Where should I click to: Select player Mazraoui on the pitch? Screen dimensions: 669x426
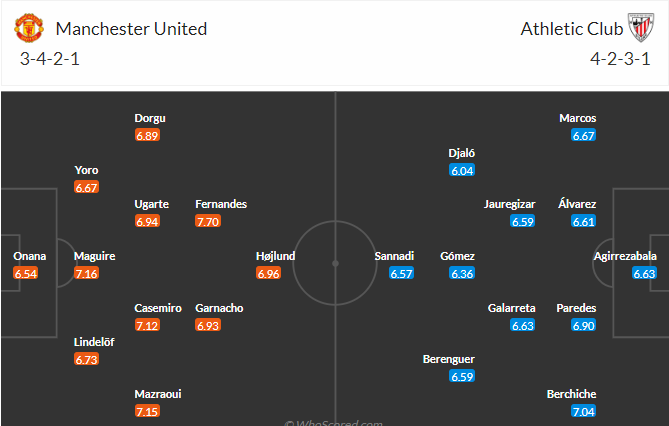(158, 394)
